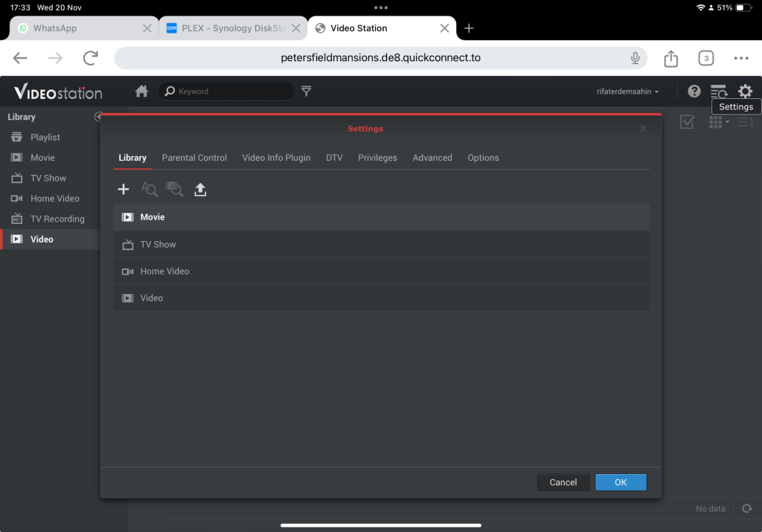Select the Movie row film icon
Screen dimensions: 762x532
pyautogui.click(x=127, y=217)
